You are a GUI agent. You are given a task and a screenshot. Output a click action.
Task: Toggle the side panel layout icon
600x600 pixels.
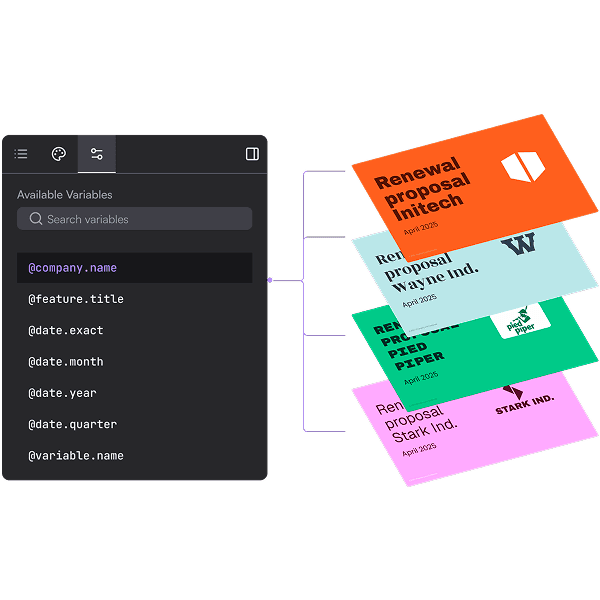(252, 154)
